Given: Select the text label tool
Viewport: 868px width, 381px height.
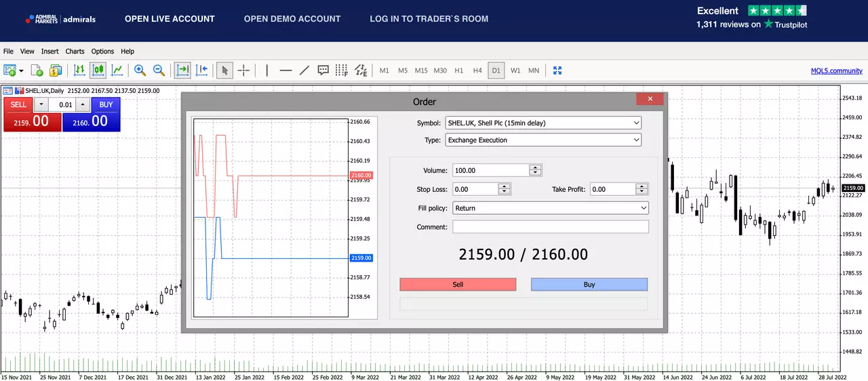Looking at the screenshot, I should pyautogui.click(x=323, y=70).
